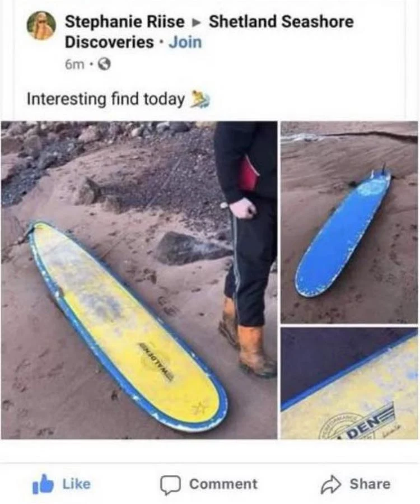Click the Share curved arrow icon
The width and height of the screenshot is (420, 504).
click(330, 484)
